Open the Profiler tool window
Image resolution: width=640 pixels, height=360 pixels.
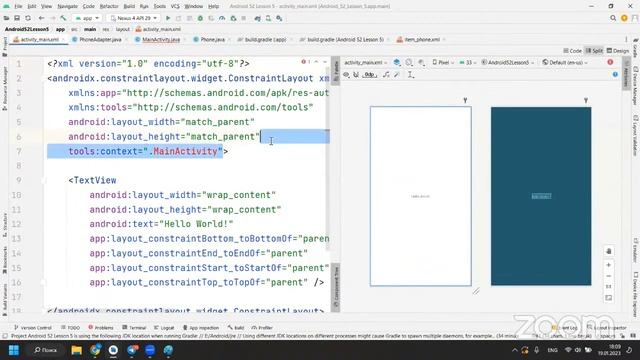coord(262,328)
